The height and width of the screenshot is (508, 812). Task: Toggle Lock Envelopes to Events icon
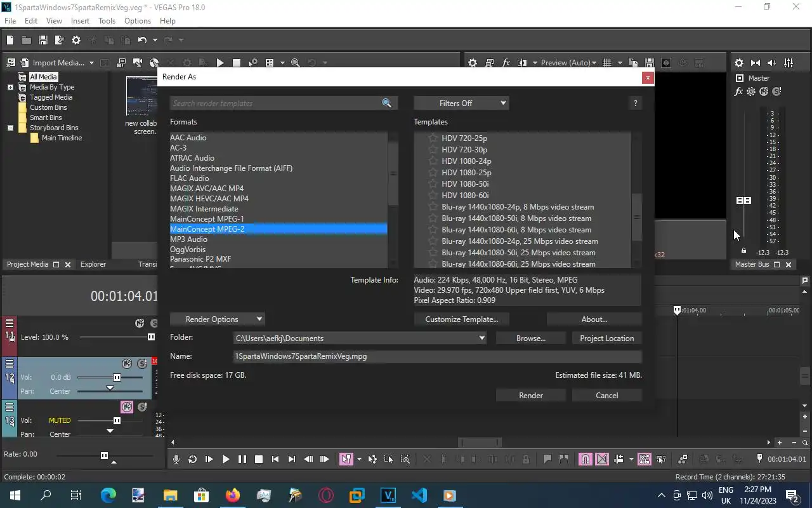[x=645, y=459]
